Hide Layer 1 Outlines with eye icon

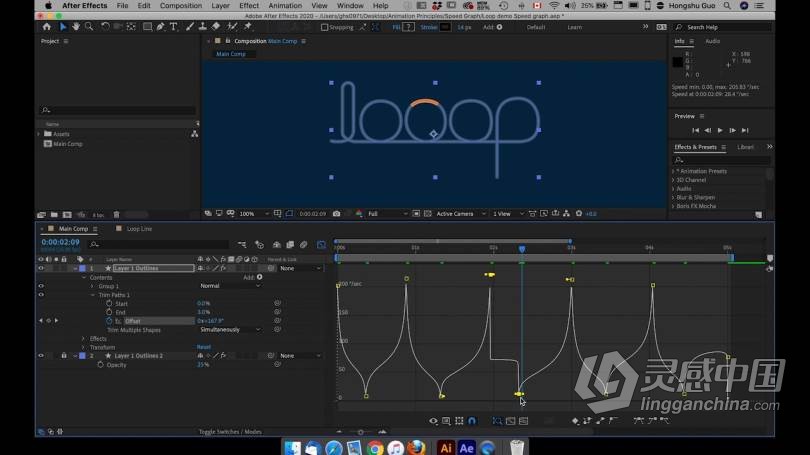[41, 269]
